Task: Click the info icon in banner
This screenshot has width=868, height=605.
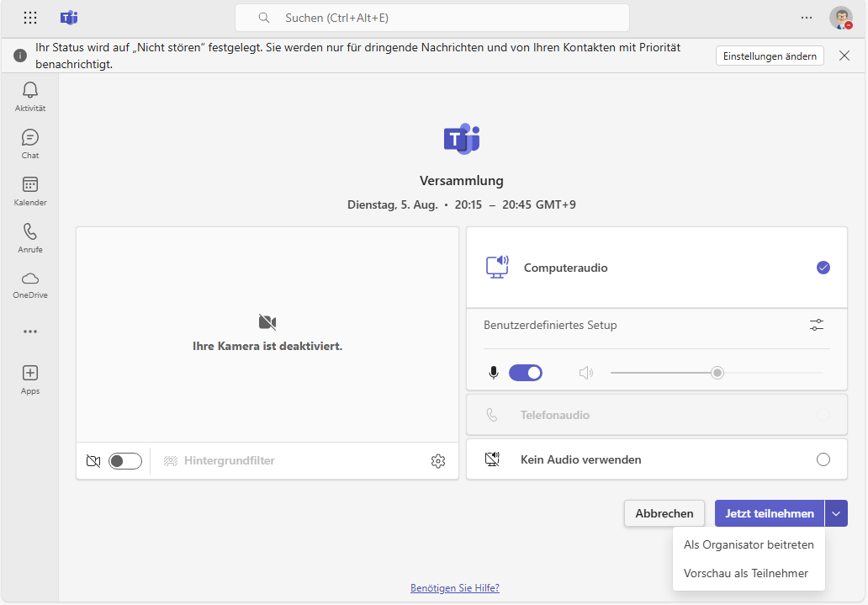Action: pos(20,56)
